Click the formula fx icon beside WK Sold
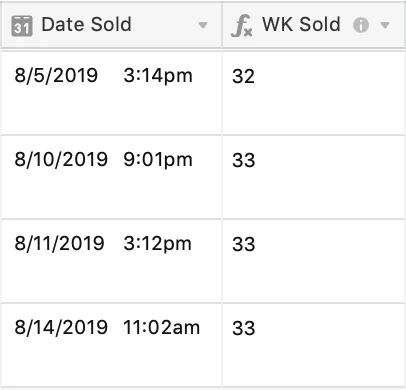 pyautogui.click(x=241, y=26)
